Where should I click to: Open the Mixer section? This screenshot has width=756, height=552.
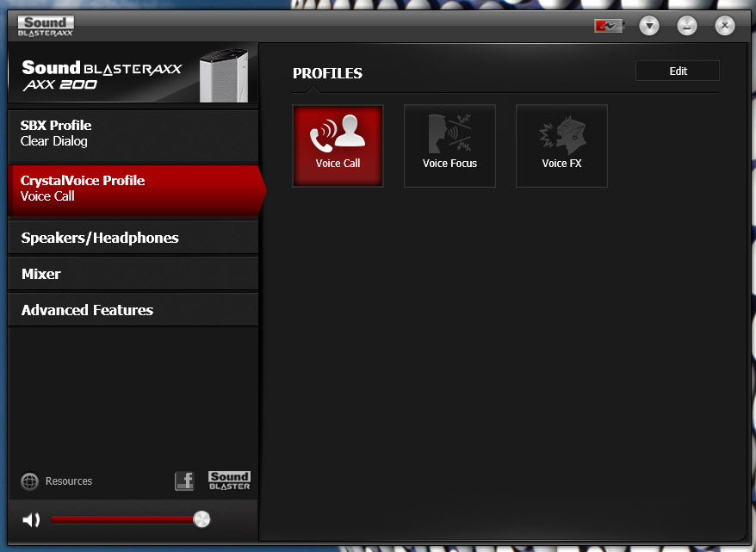point(133,273)
